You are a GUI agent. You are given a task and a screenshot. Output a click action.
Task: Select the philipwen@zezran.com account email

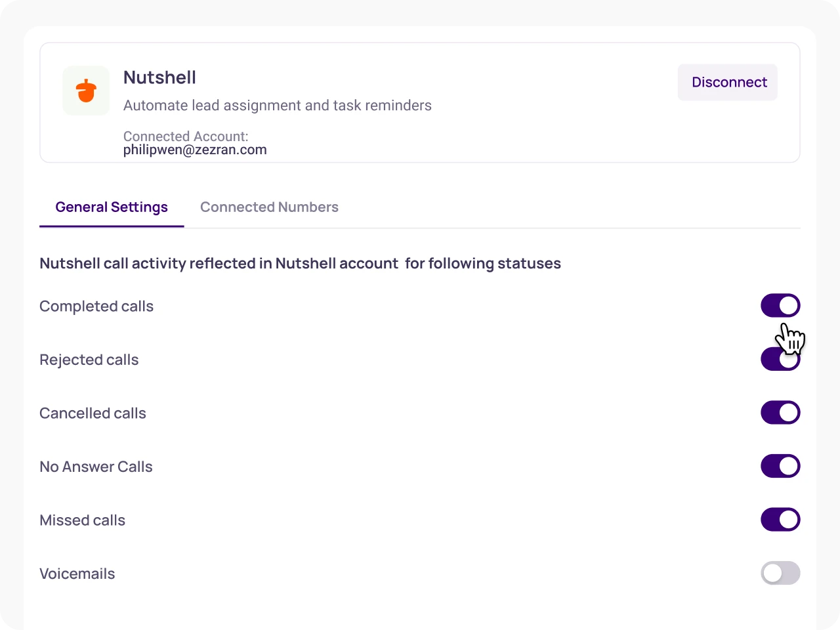tap(195, 150)
